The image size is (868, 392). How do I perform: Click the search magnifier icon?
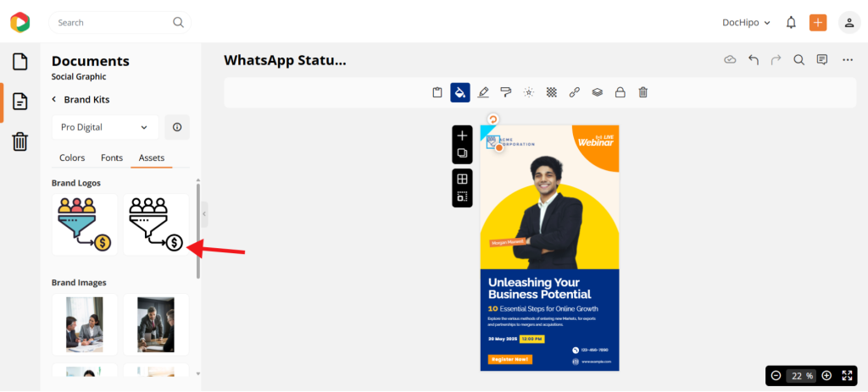pyautogui.click(x=178, y=22)
